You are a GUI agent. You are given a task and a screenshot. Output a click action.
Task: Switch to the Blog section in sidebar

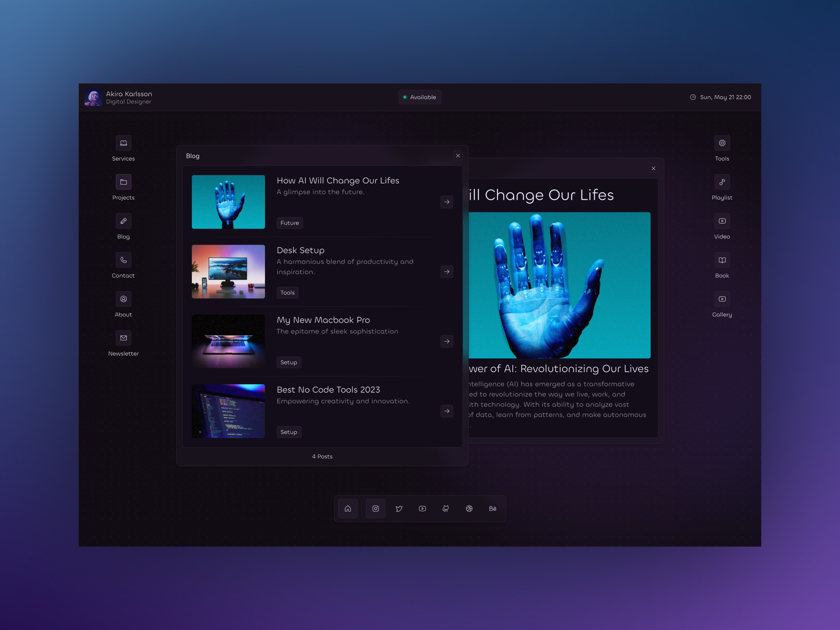tap(123, 220)
